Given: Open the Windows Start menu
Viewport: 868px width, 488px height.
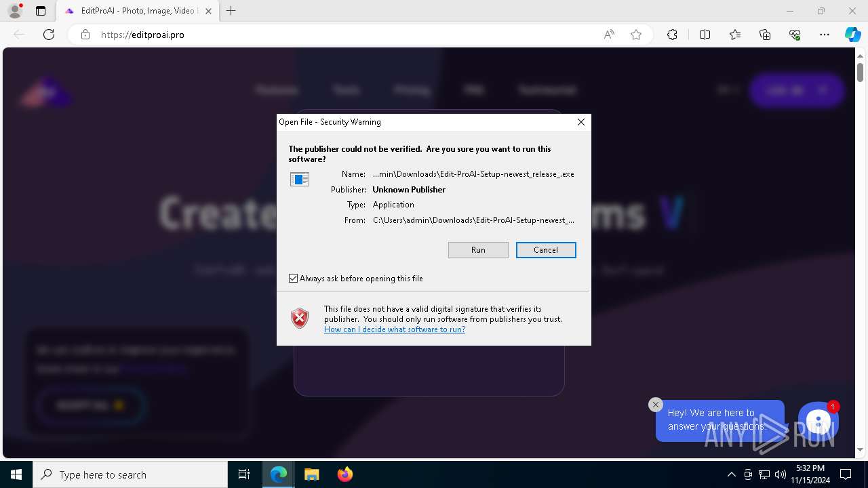Looking at the screenshot, I should point(16,474).
